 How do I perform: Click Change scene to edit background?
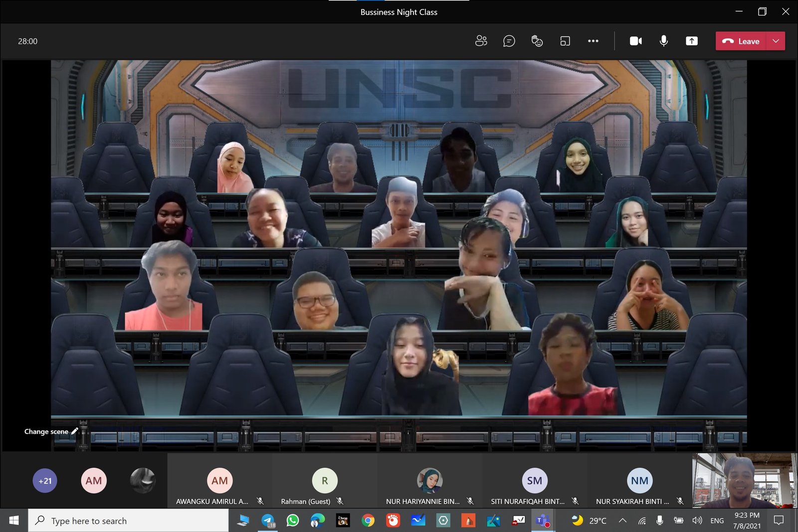click(x=51, y=431)
